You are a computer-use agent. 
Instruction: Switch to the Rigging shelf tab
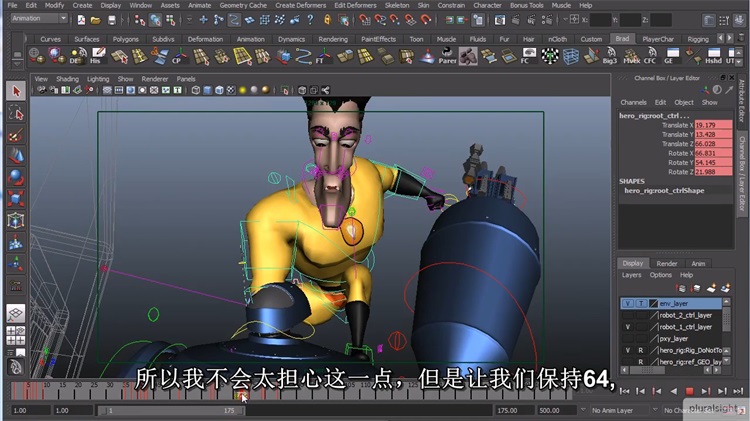coord(697,39)
